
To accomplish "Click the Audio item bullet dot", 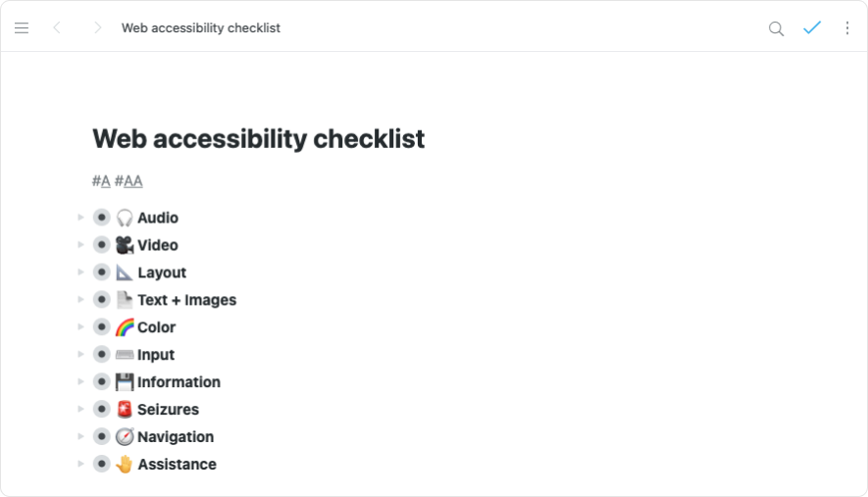I will coord(102,218).
